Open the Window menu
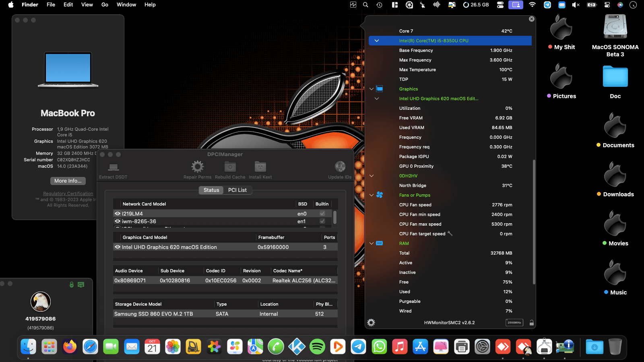Image resolution: width=644 pixels, height=362 pixels. (126, 5)
